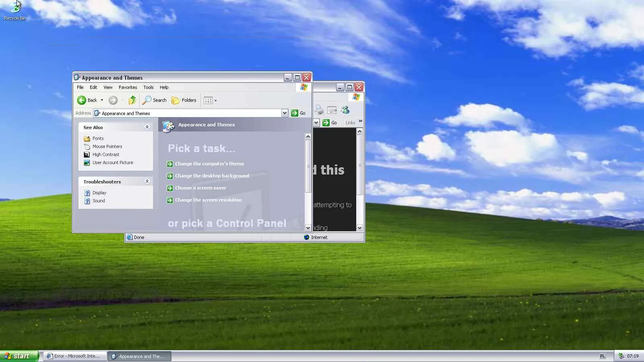Viewport: 644px width, 362px height.
Task: Click the toolbar icon between Print and Messenger
Action: [x=332, y=110]
